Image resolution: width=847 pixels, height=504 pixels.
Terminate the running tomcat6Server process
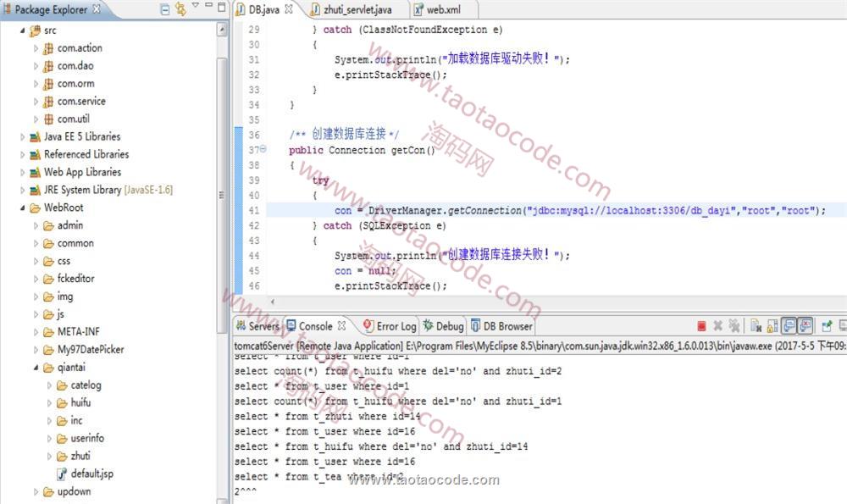(701, 326)
